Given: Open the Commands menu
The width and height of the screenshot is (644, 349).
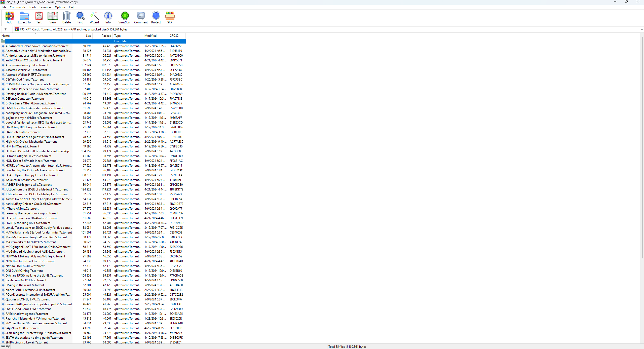Looking at the screenshot, I should (18, 7).
